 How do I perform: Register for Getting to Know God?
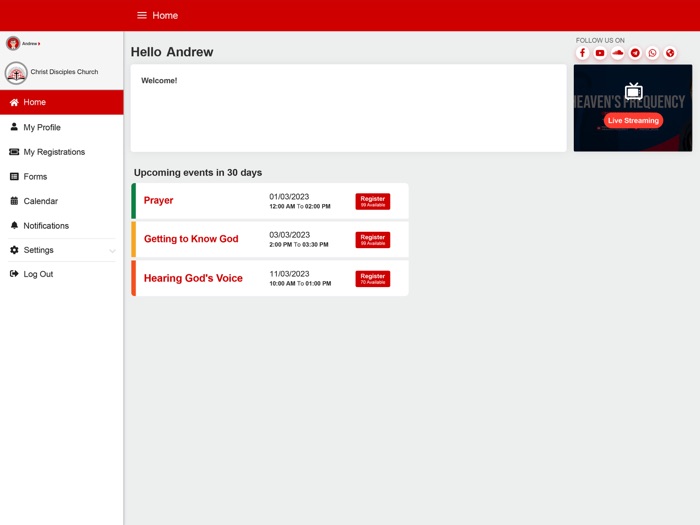pyautogui.click(x=372, y=240)
